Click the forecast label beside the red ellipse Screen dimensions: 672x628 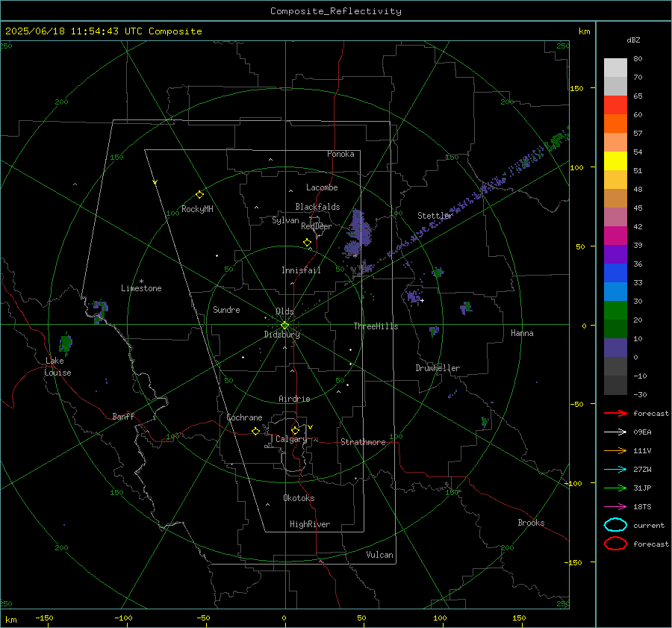click(651, 544)
